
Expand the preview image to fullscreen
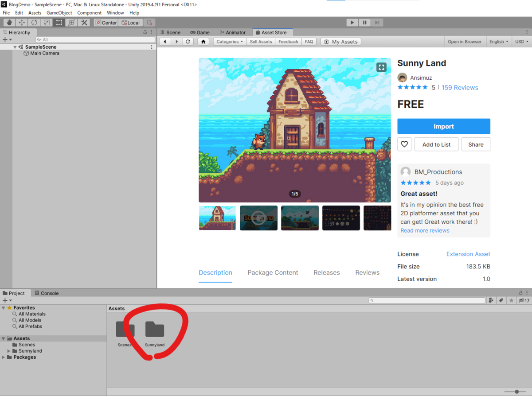click(381, 67)
